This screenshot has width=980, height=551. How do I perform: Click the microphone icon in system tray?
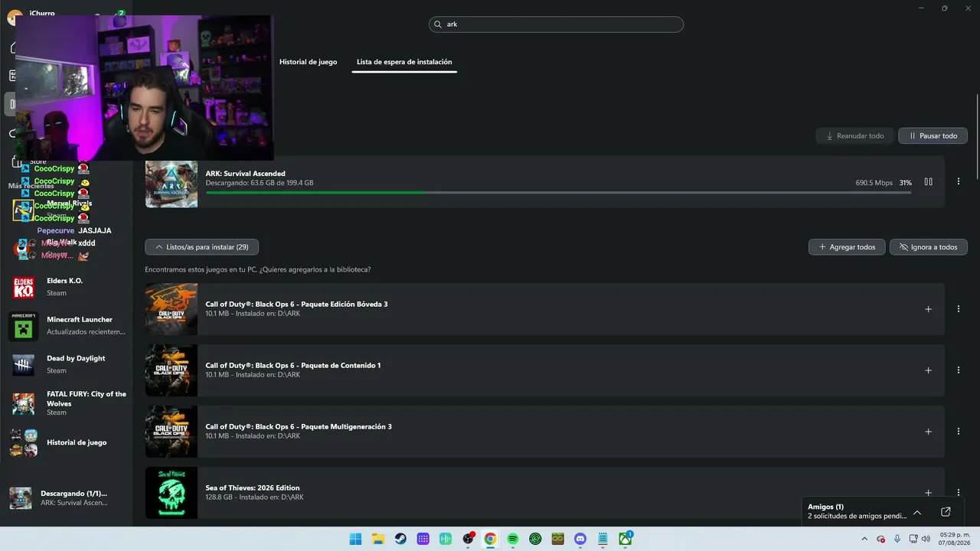(897, 539)
